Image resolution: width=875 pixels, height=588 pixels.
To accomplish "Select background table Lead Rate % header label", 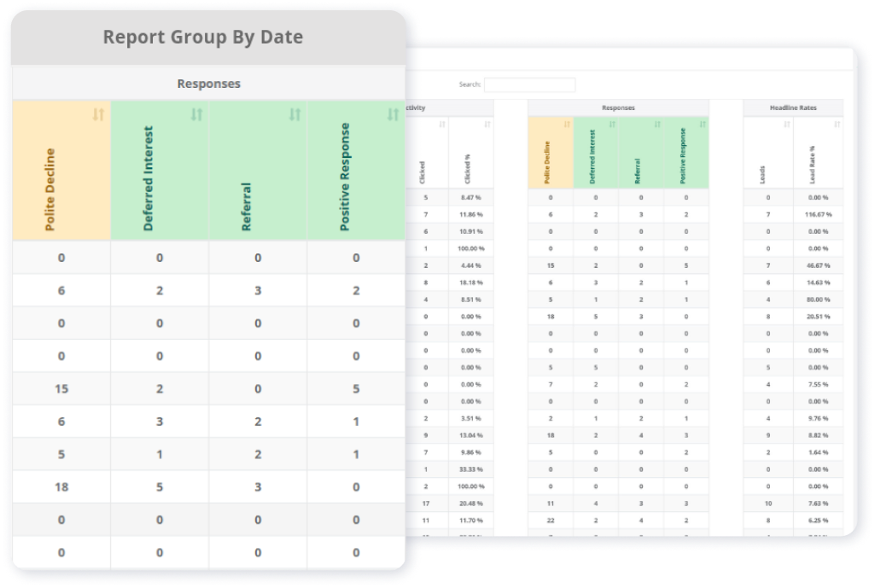I will [x=812, y=165].
